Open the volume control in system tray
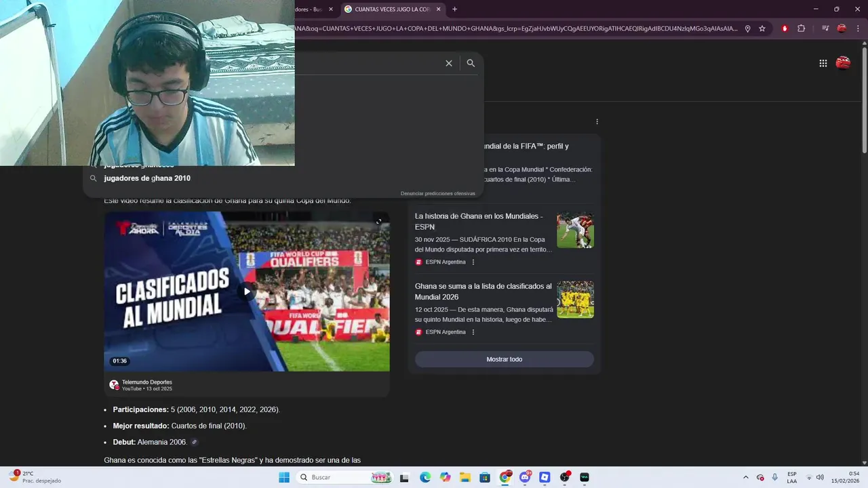Viewport: 868px width, 488px height. click(820, 477)
